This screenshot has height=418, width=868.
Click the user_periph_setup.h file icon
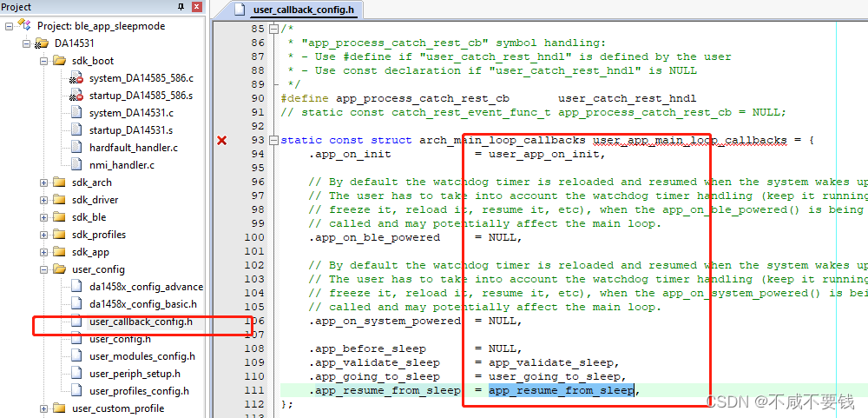click(x=76, y=374)
